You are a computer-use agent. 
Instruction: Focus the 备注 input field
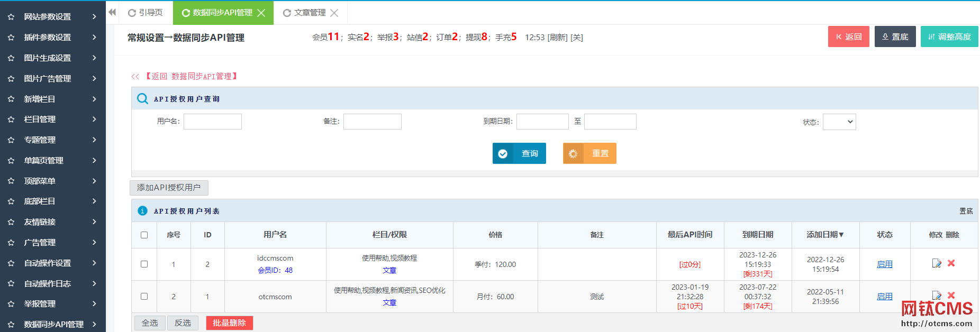tap(373, 122)
